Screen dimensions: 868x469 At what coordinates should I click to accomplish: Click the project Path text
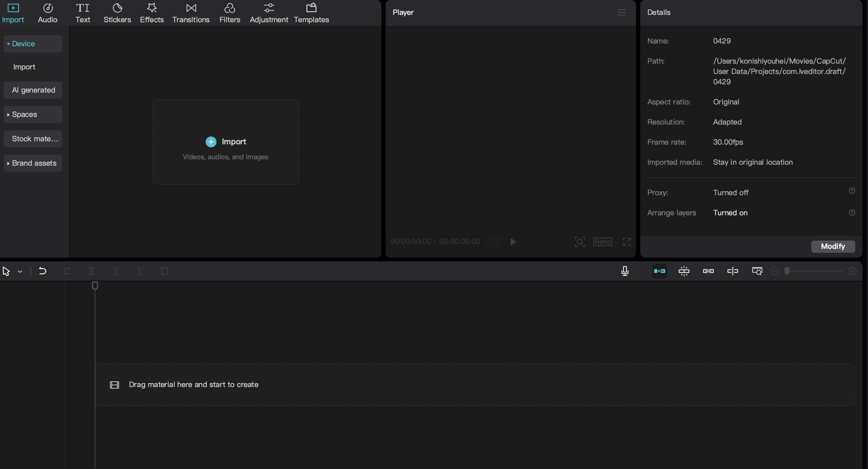(779, 72)
